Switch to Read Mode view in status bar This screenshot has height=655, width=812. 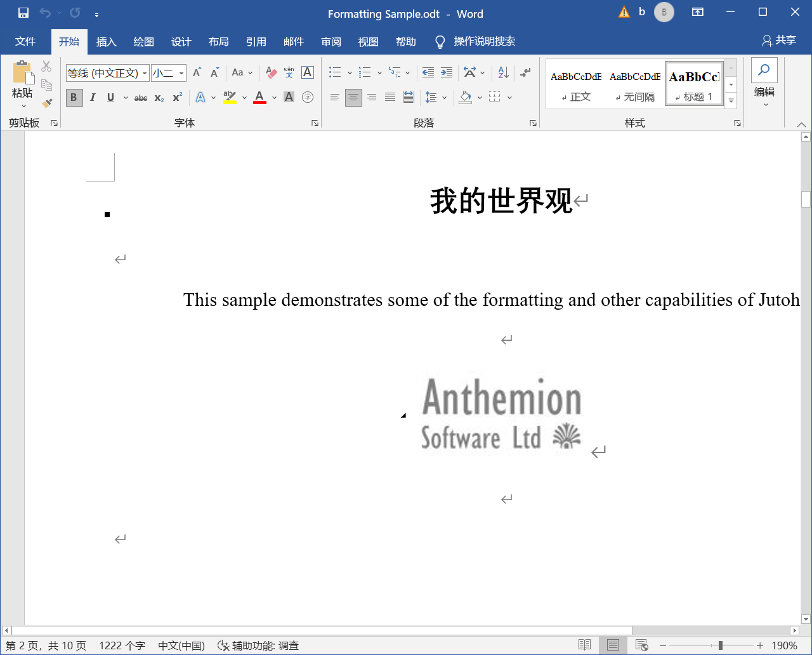pos(585,645)
